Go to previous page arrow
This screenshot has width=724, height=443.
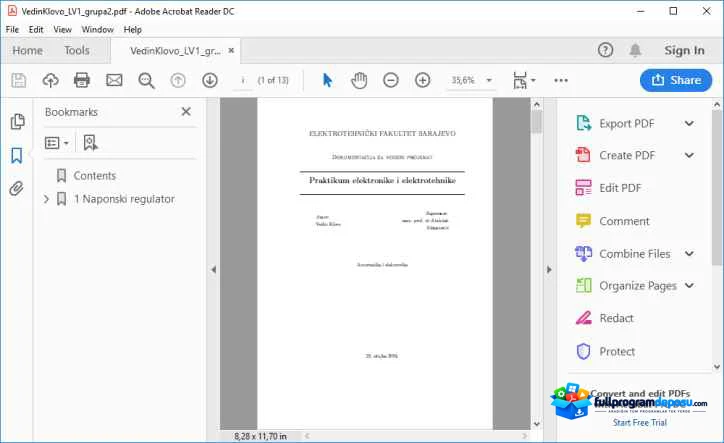coord(178,80)
